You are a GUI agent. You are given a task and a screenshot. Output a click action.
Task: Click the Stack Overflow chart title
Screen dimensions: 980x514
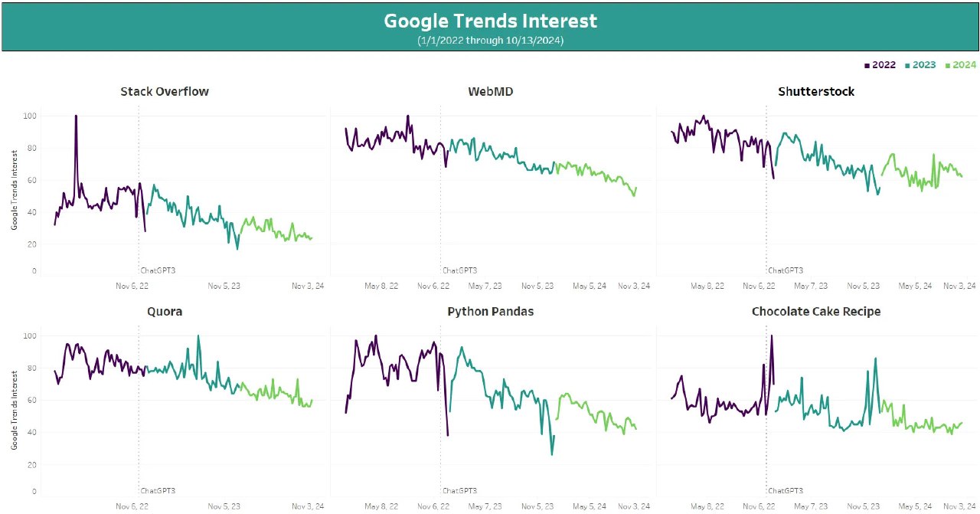coord(165,92)
